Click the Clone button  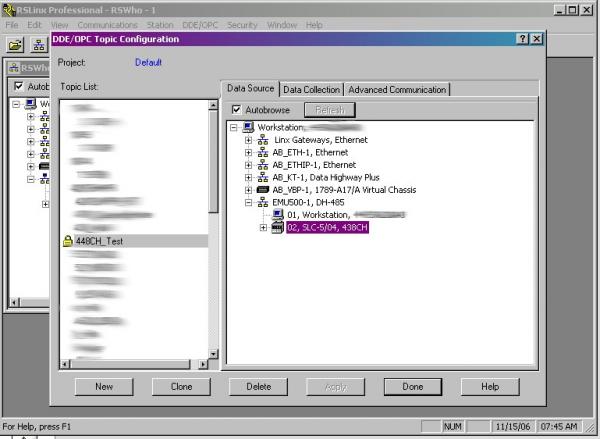point(181,387)
